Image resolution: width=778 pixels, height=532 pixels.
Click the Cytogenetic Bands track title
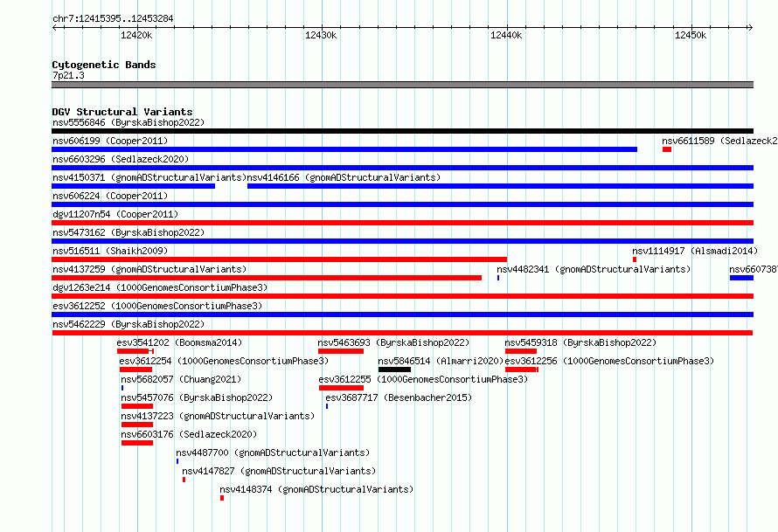(104, 65)
